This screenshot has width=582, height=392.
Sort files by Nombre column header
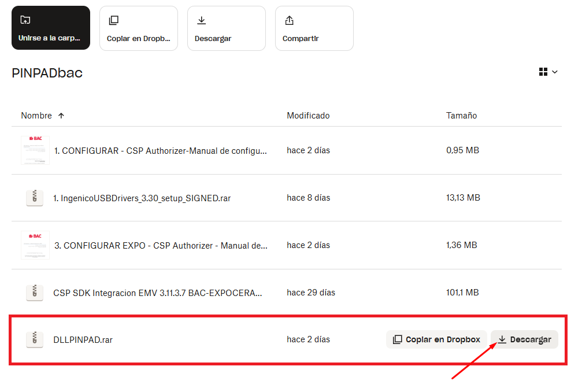(x=36, y=116)
